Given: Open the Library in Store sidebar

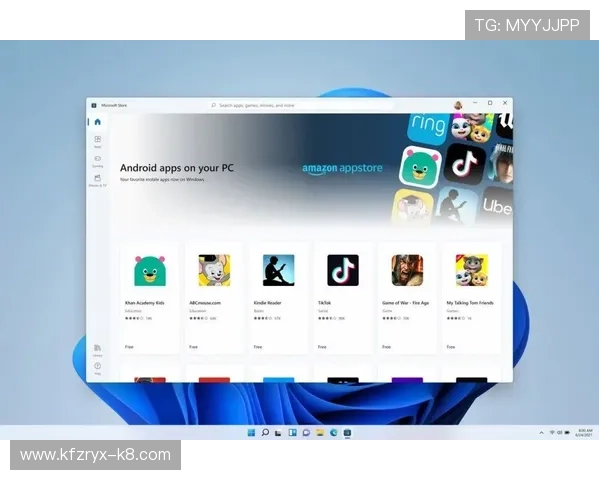Looking at the screenshot, I should 98,350.
